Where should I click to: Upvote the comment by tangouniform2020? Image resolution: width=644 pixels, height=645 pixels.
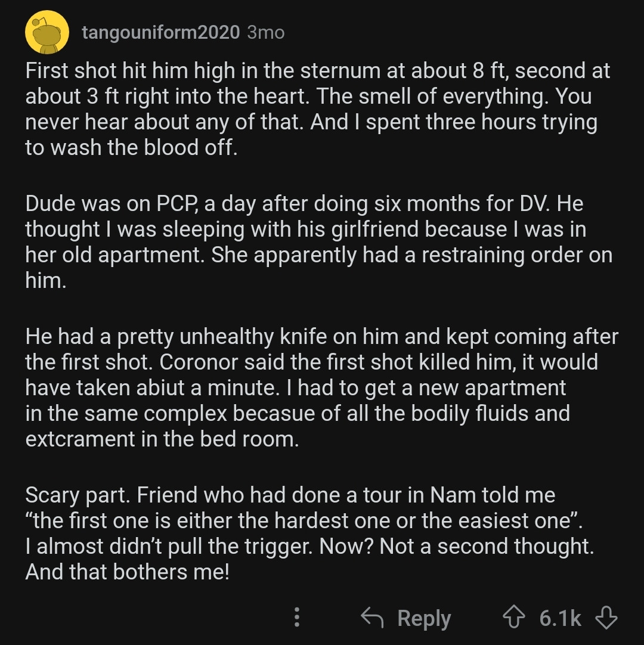[513, 616]
